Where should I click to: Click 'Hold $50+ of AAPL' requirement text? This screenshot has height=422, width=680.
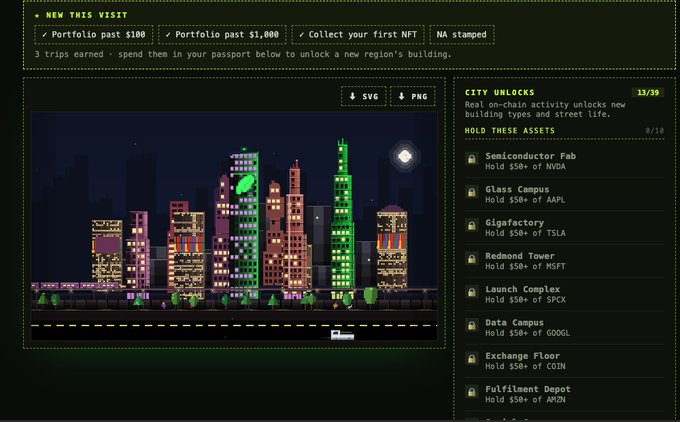(525, 200)
